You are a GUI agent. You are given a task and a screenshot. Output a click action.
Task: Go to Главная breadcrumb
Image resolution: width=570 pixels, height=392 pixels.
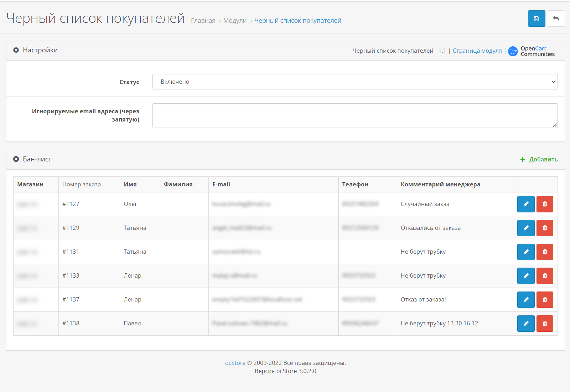pyautogui.click(x=203, y=21)
